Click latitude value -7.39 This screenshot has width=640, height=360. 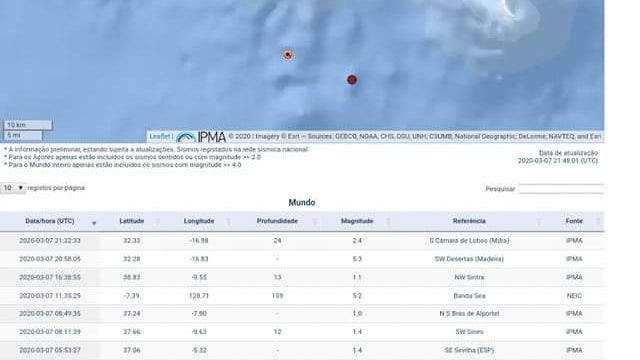point(131,296)
